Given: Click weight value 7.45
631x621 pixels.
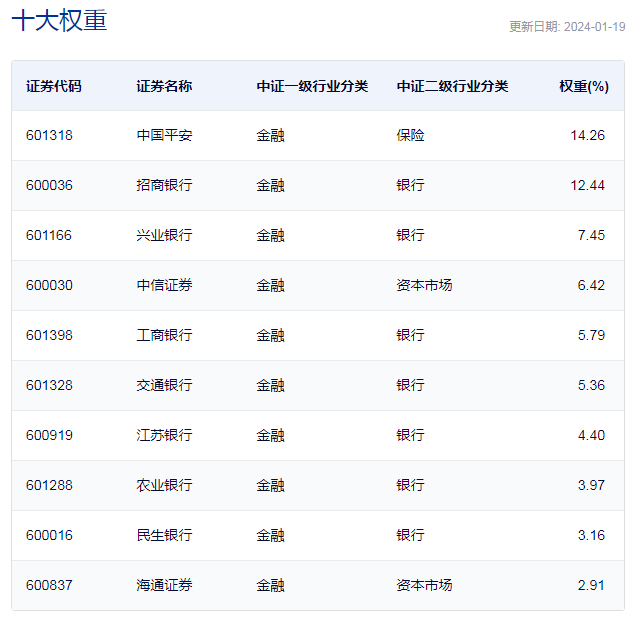Looking at the screenshot, I should point(591,235).
